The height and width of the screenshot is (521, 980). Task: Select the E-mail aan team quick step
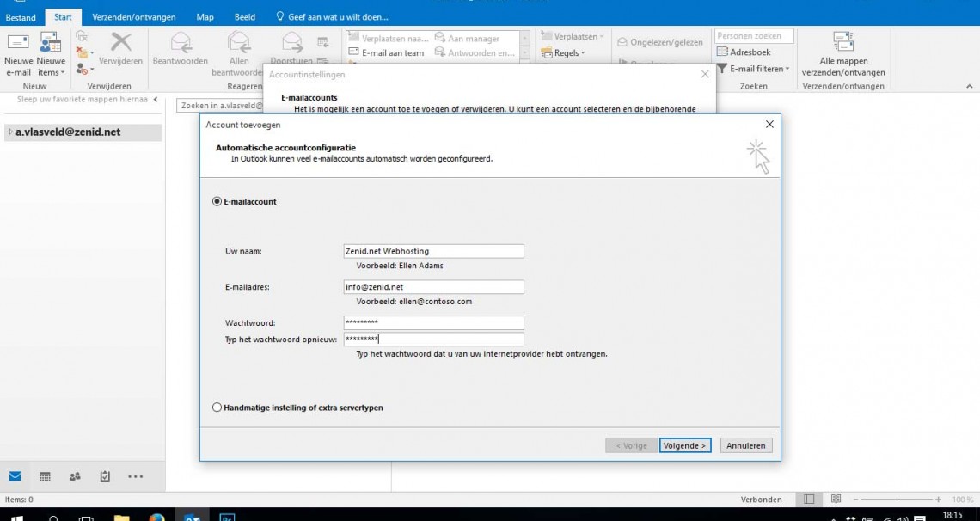click(x=386, y=53)
